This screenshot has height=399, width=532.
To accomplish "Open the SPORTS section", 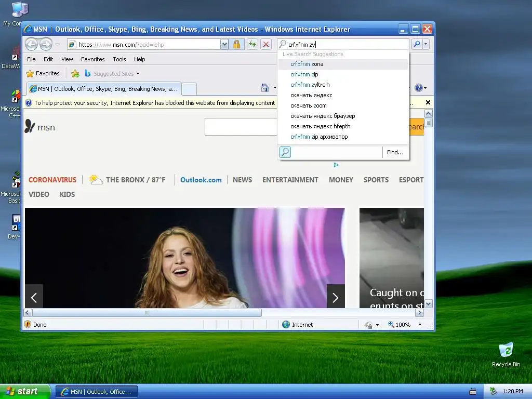I will (376, 180).
